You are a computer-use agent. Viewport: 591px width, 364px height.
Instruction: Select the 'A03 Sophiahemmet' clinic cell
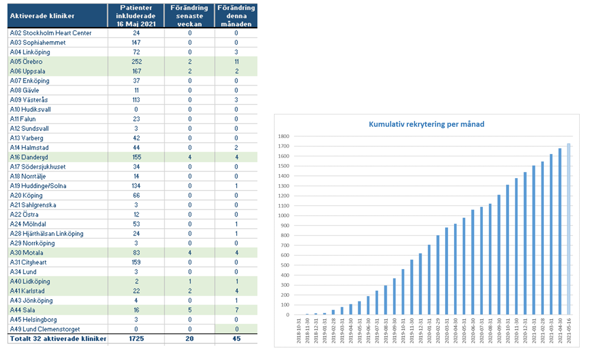(x=58, y=42)
